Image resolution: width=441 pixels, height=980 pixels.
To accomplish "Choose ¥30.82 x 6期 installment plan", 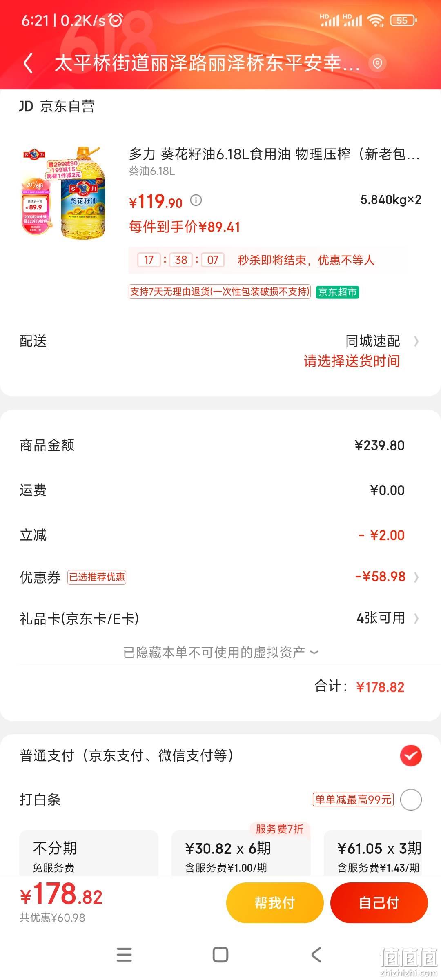I will coord(241,853).
